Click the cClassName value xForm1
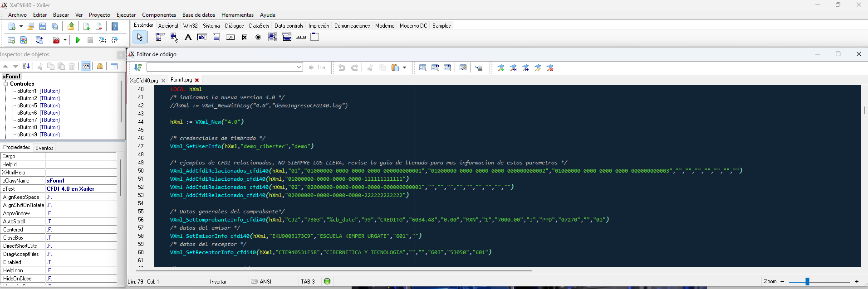The image size is (868, 289). click(56, 181)
